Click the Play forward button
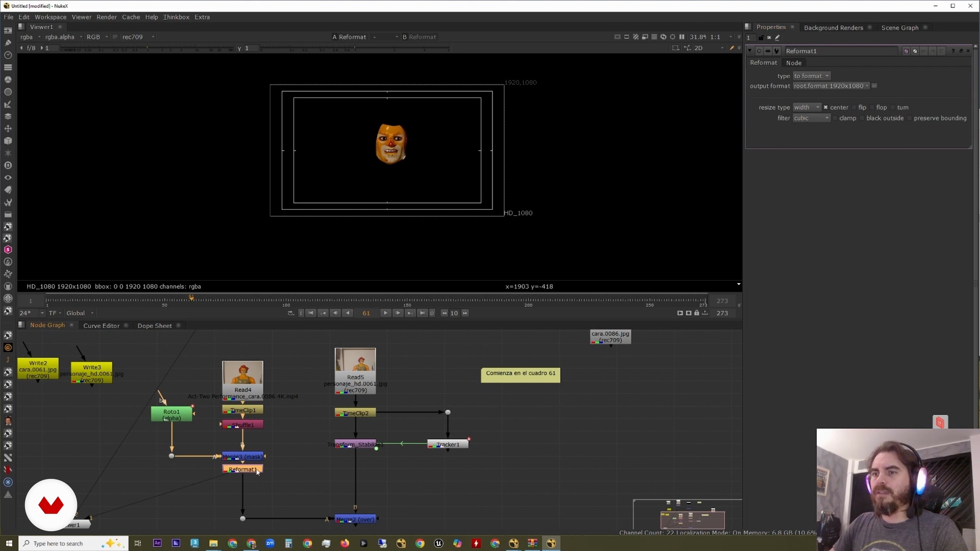 (x=385, y=313)
